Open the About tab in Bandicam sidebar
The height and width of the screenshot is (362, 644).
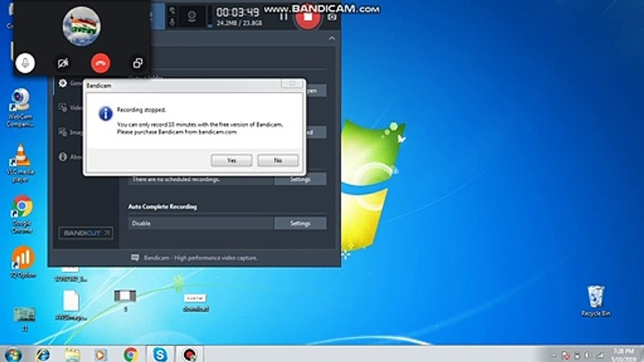(69, 157)
